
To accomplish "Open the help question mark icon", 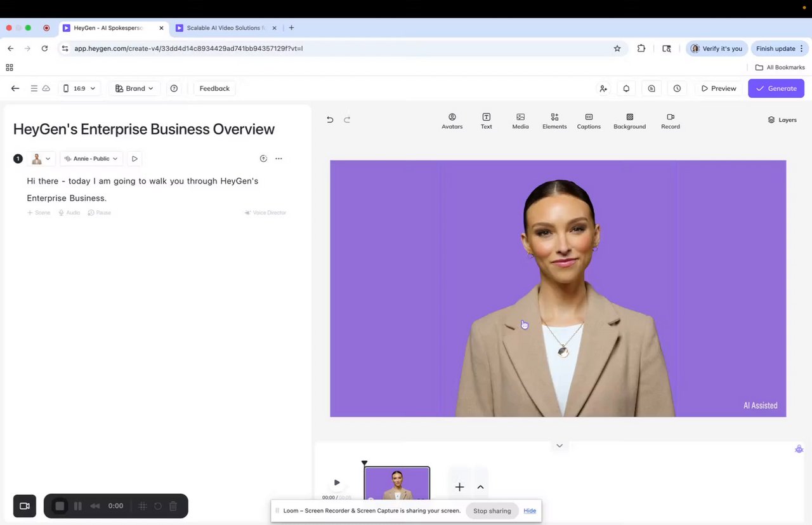I will click(x=174, y=88).
